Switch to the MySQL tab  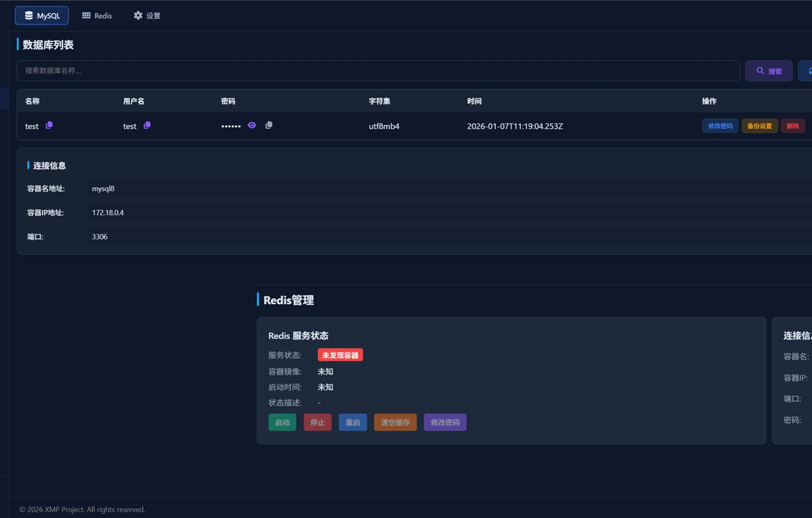coord(42,16)
